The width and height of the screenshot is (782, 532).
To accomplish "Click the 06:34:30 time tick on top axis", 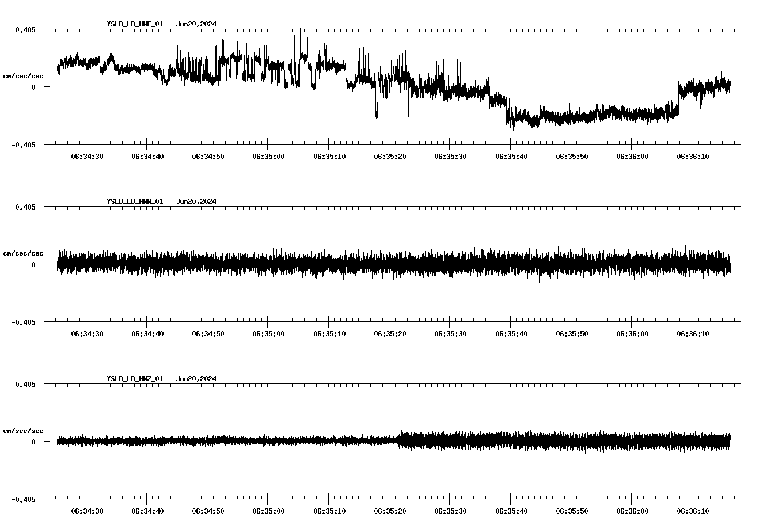I will [x=86, y=155].
